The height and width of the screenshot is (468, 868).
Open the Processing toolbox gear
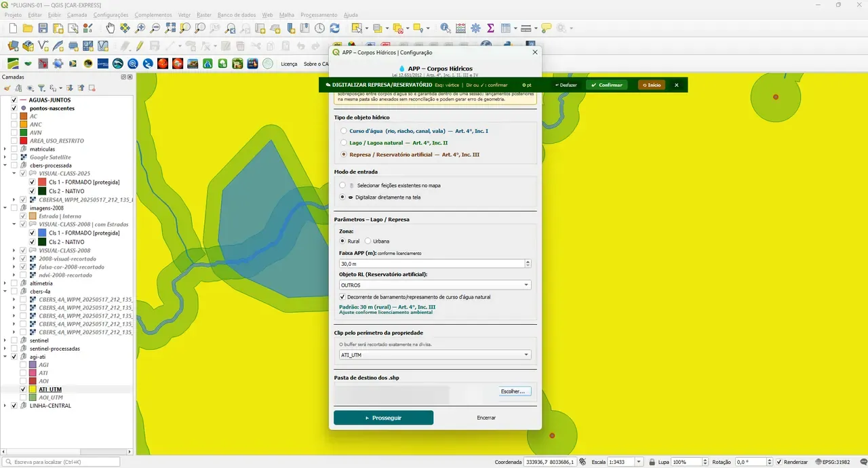(475, 28)
